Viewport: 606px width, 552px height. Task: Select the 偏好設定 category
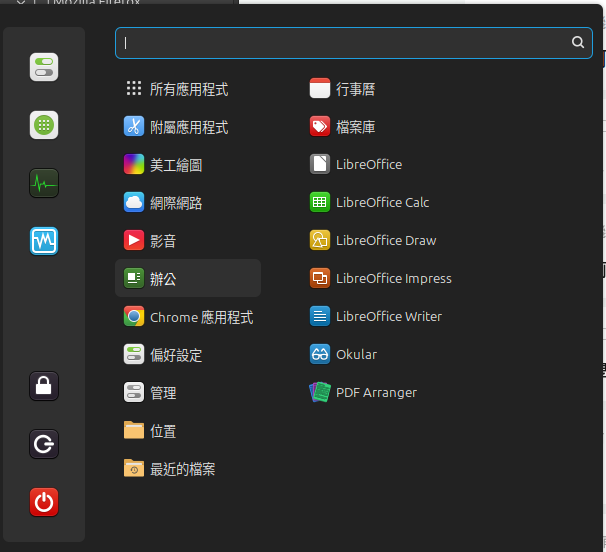188,354
